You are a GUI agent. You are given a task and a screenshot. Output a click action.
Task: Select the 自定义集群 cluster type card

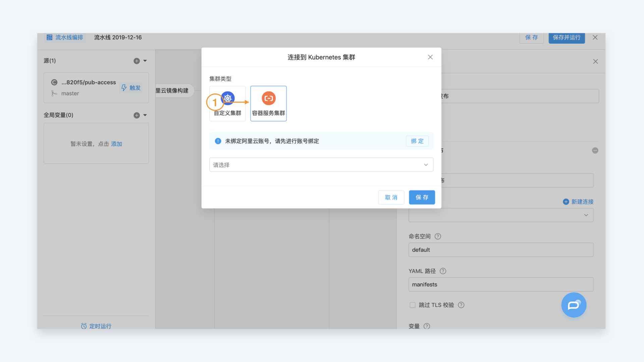pos(227,103)
